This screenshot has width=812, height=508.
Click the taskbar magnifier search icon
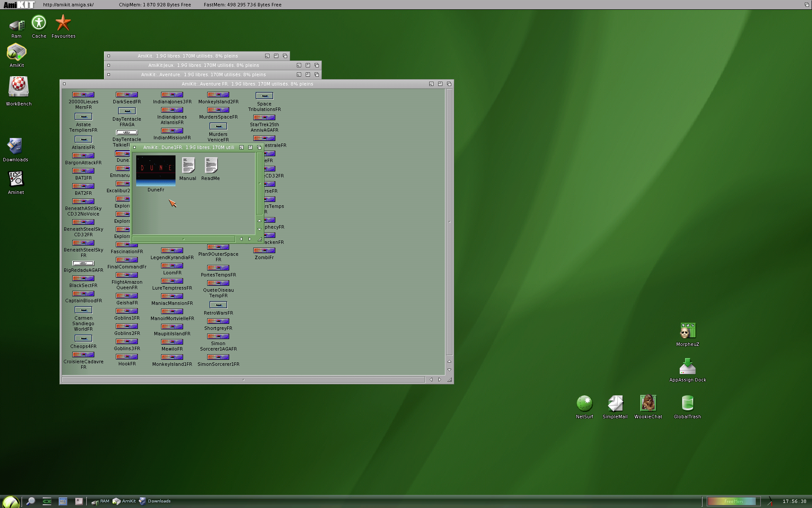point(30,501)
